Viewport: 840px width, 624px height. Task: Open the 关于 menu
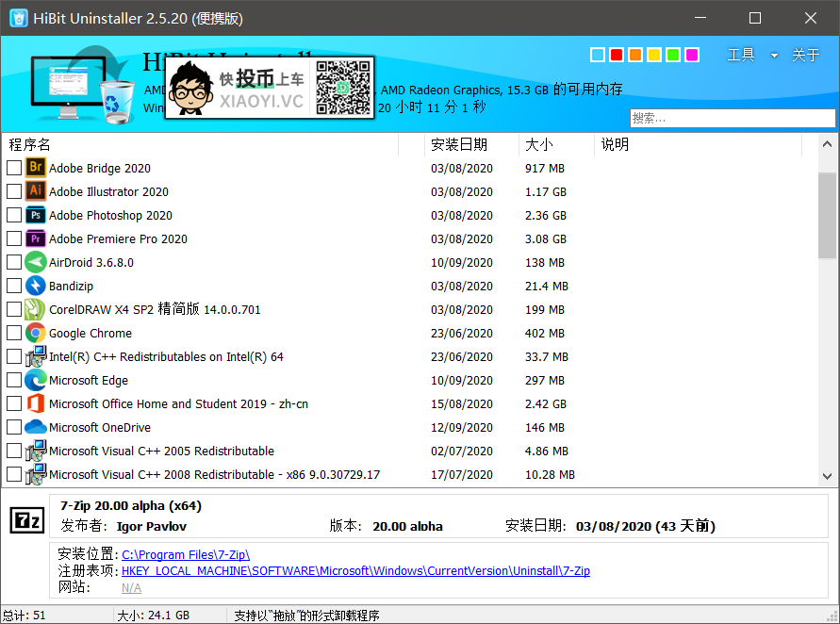coord(806,55)
